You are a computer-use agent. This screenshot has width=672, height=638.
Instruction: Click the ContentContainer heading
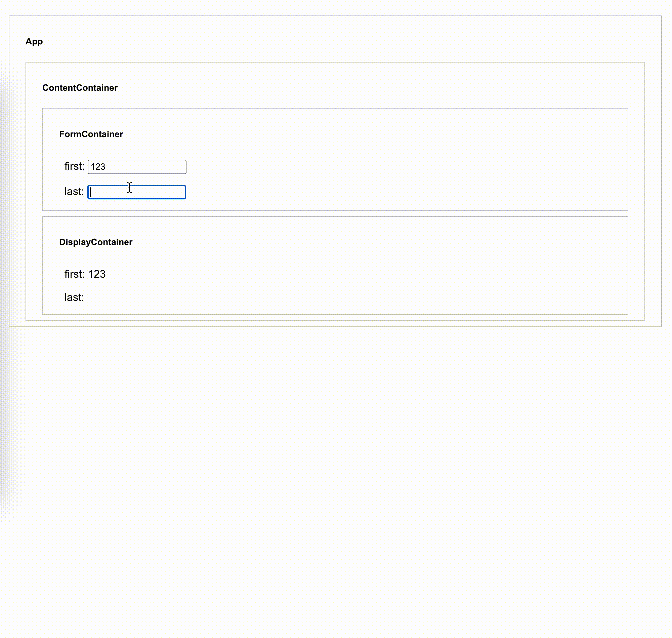click(x=80, y=88)
